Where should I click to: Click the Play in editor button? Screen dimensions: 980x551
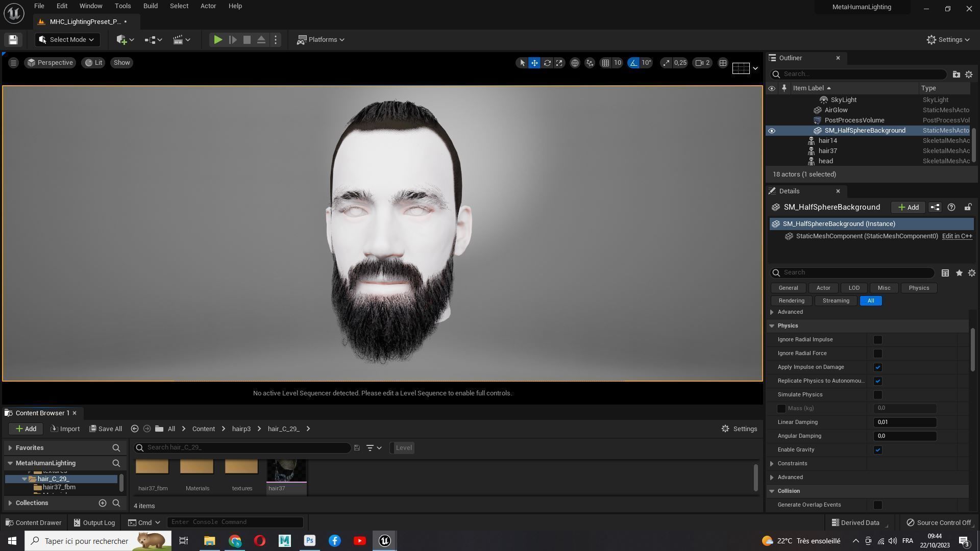point(217,40)
